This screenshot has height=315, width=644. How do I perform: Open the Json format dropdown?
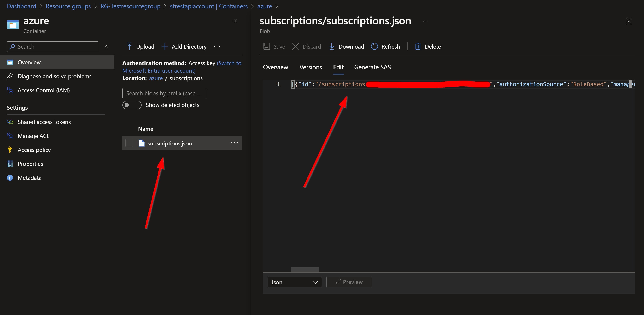click(294, 282)
